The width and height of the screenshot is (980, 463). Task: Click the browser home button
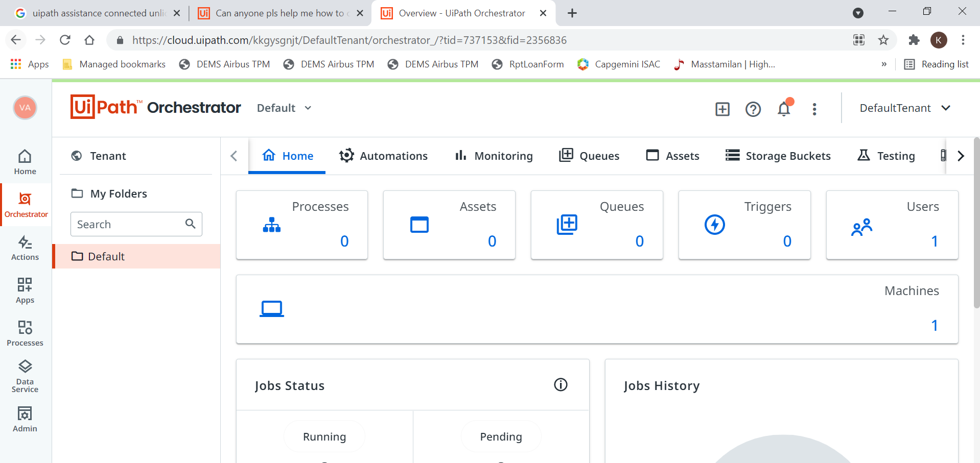tap(89, 40)
